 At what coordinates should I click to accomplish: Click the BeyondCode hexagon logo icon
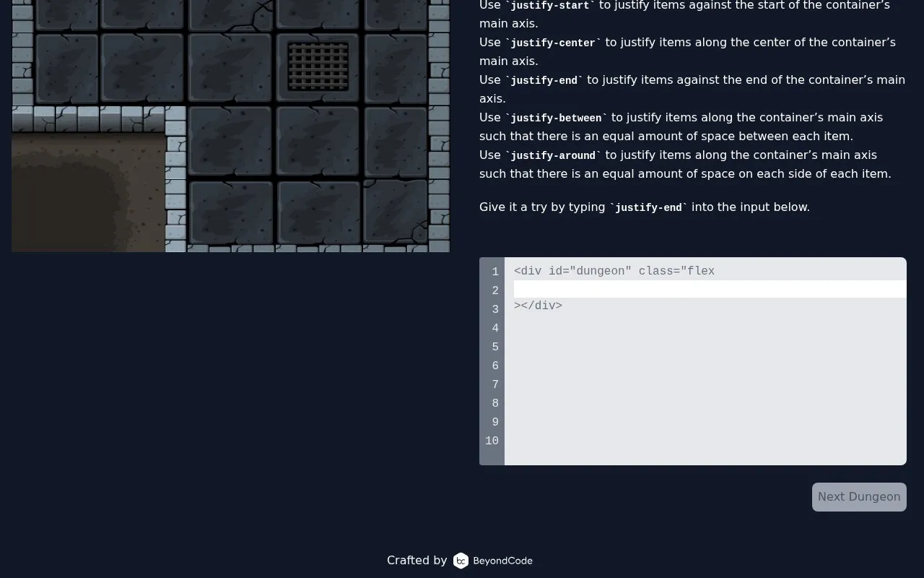click(461, 561)
